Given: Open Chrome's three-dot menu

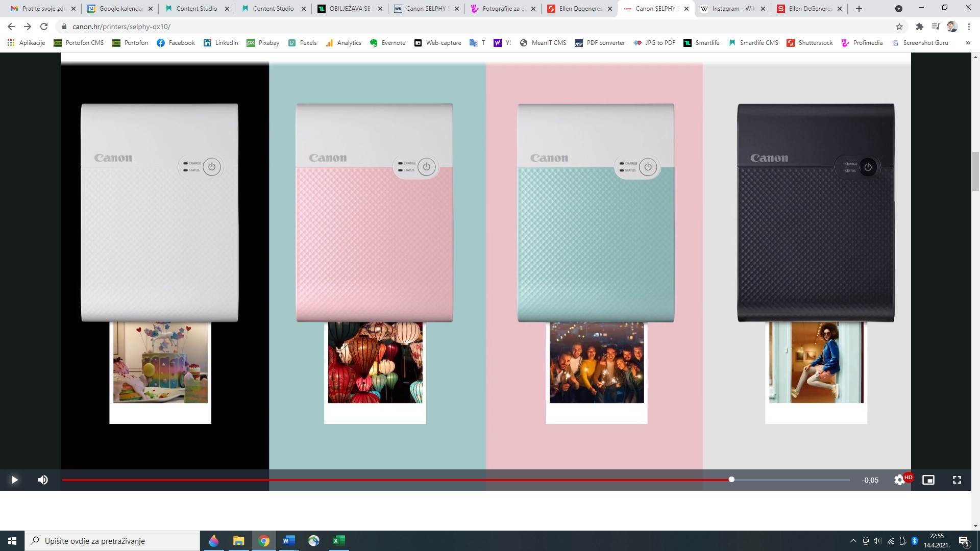Looking at the screenshot, I should coord(969,26).
